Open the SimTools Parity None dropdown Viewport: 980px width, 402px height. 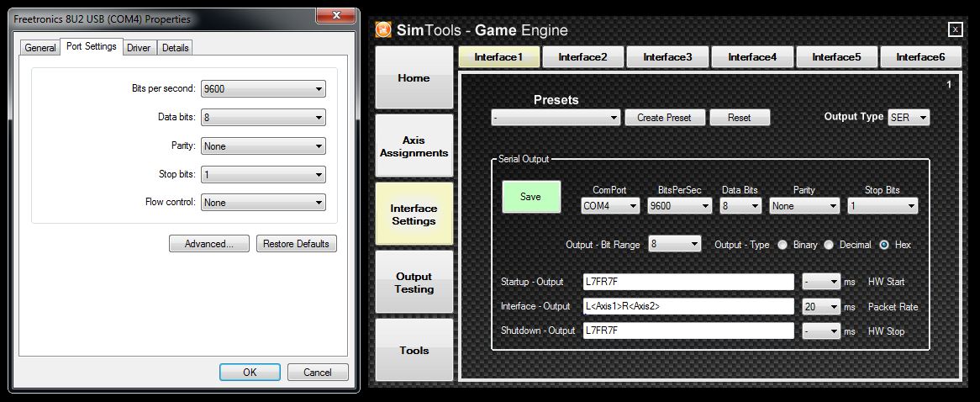click(804, 206)
